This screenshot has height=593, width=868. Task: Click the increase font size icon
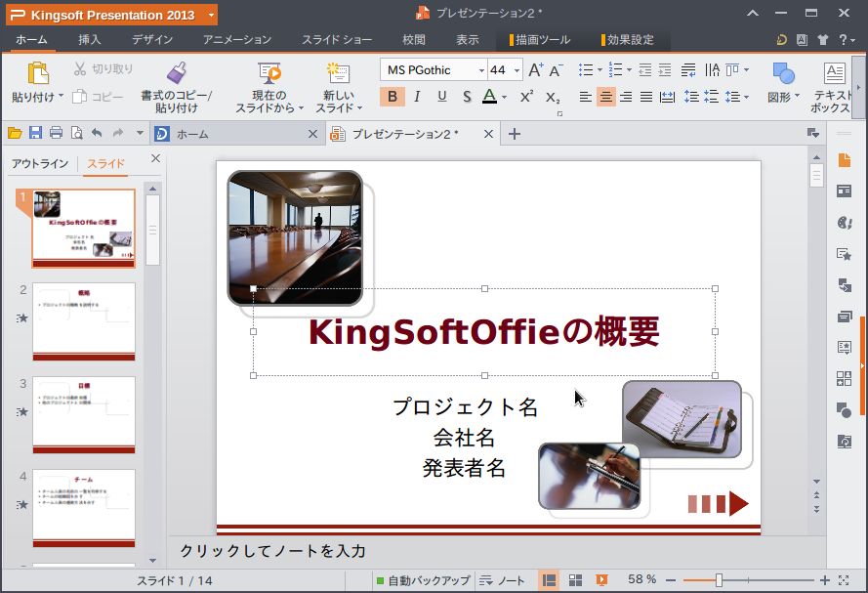[x=535, y=70]
